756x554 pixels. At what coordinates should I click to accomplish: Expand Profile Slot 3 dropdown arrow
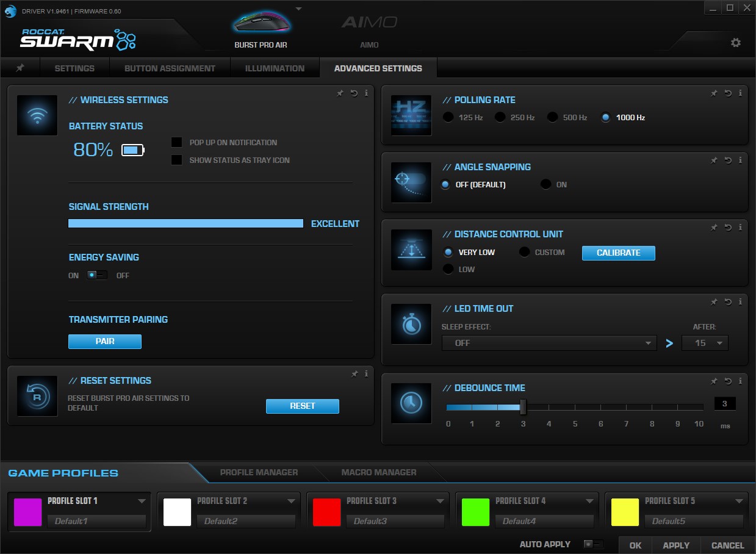[440, 501]
